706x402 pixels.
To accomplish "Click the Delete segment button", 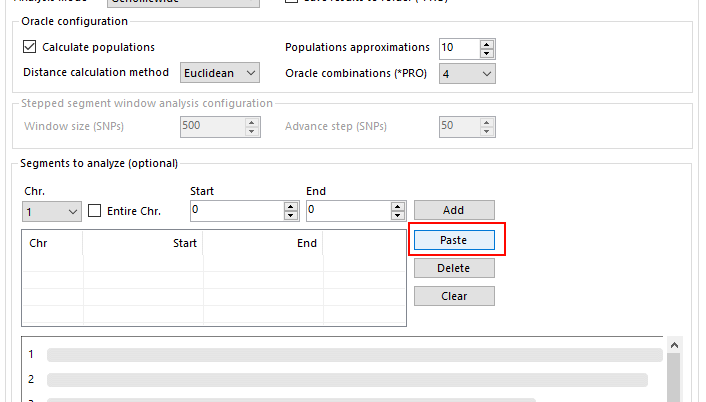I will 453,268.
